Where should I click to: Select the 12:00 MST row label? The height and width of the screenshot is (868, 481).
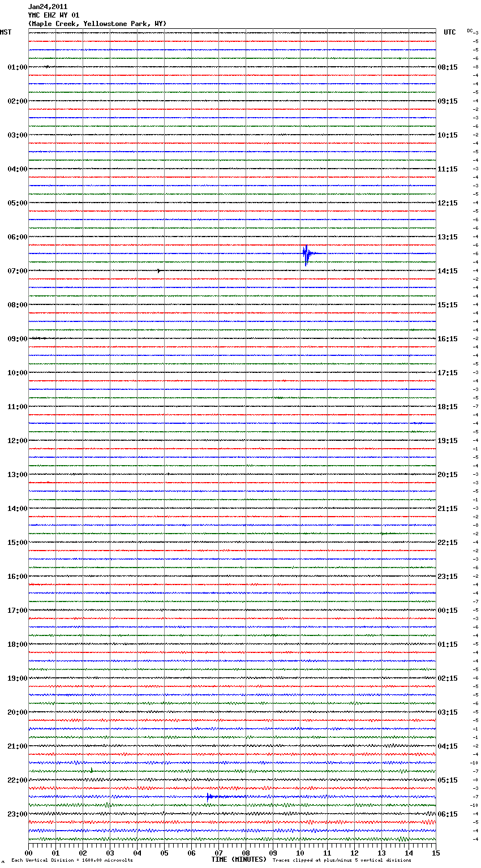17,441
